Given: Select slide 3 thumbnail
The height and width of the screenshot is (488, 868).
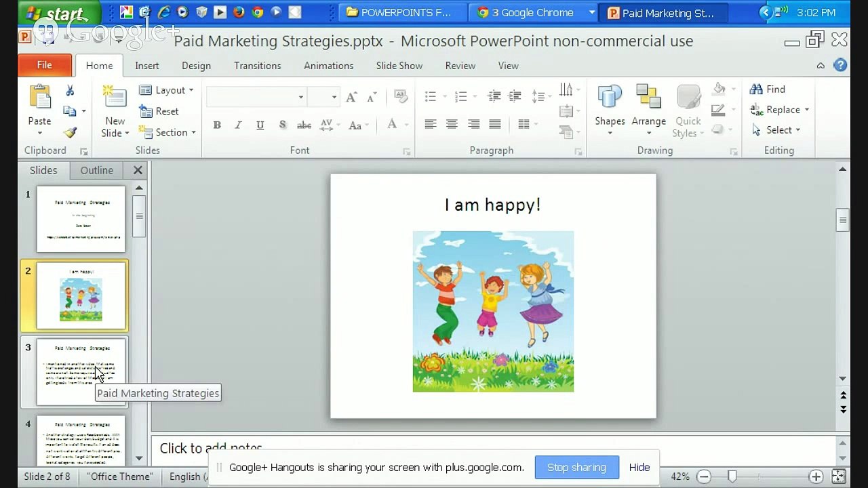Looking at the screenshot, I should point(81,372).
